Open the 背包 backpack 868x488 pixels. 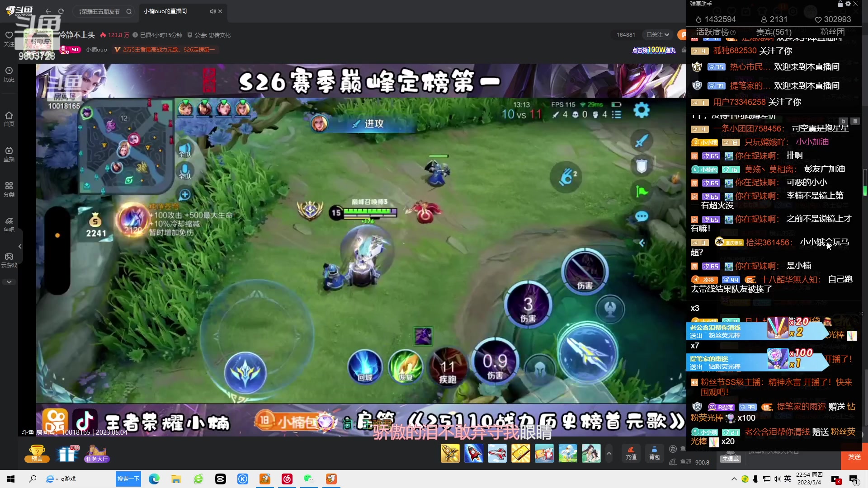[654, 453]
